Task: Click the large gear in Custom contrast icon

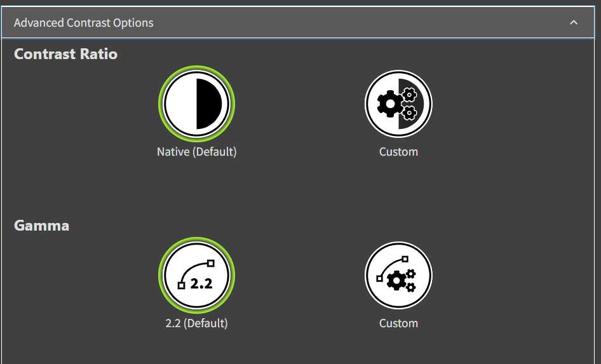Action: [389, 102]
